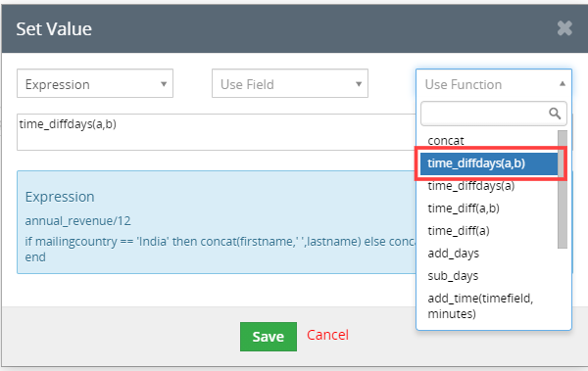Click the if mailingcountry example expression
This screenshot has height=371, width=588.
(x=220, y=249)
